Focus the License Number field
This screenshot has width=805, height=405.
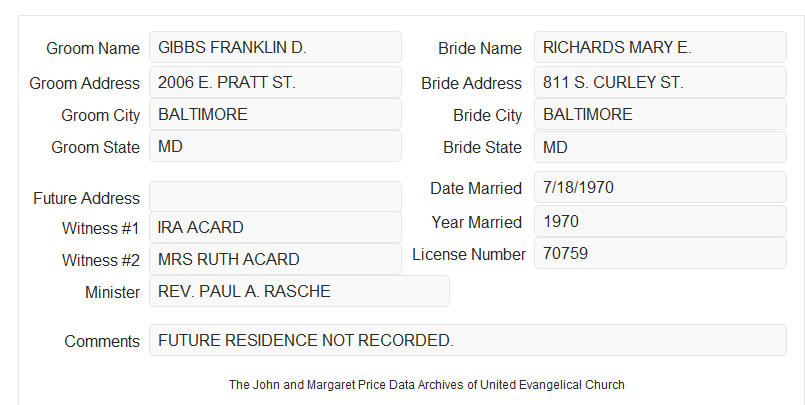coord(660,253)
